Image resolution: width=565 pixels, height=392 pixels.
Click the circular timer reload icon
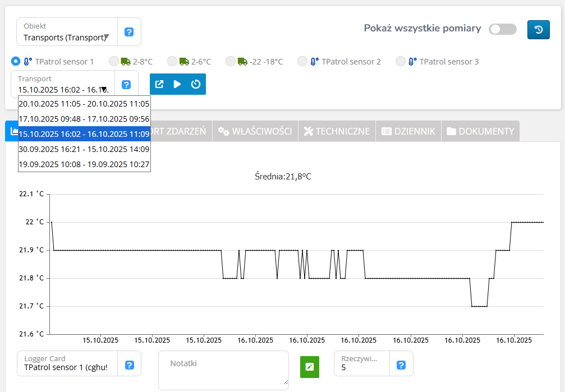[x=196, y=84]
